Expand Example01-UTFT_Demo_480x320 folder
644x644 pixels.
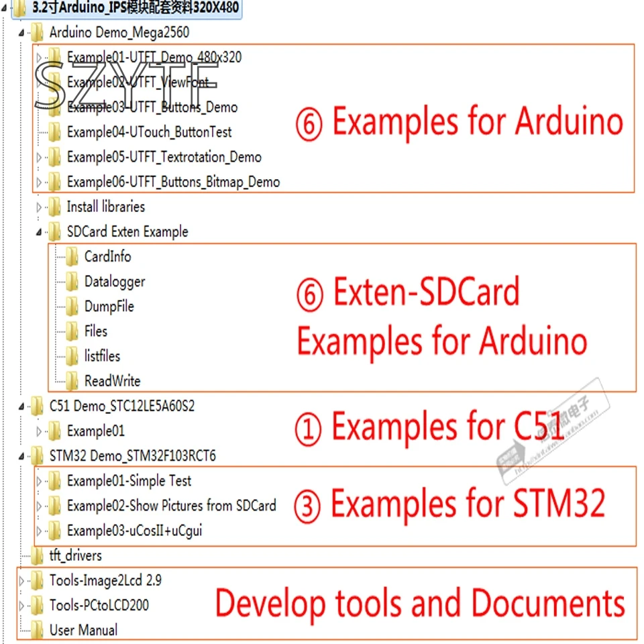pyautogui.click(x=39, y=58)
